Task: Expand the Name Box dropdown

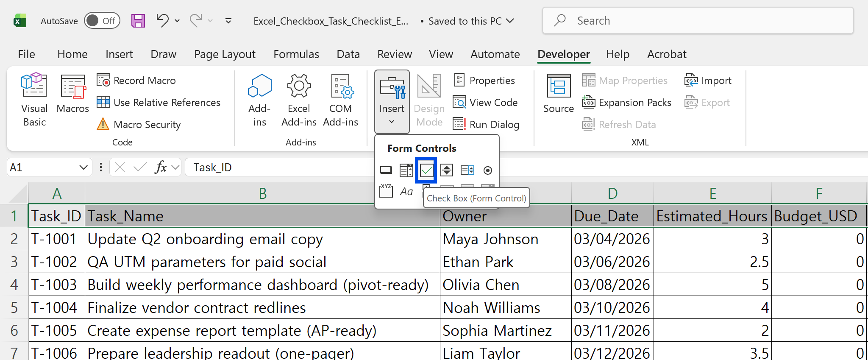Action: [x=83, y=167]
